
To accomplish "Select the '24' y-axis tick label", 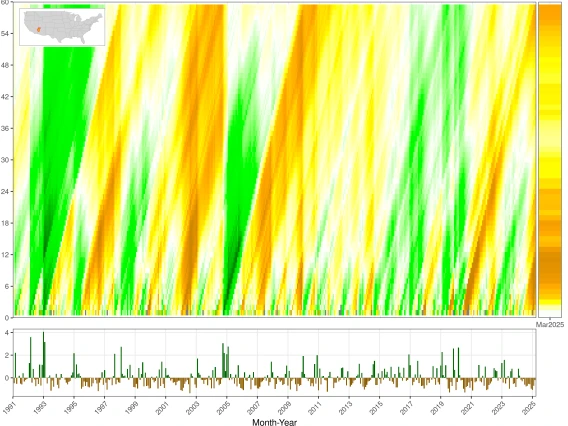I will (5, 191).
